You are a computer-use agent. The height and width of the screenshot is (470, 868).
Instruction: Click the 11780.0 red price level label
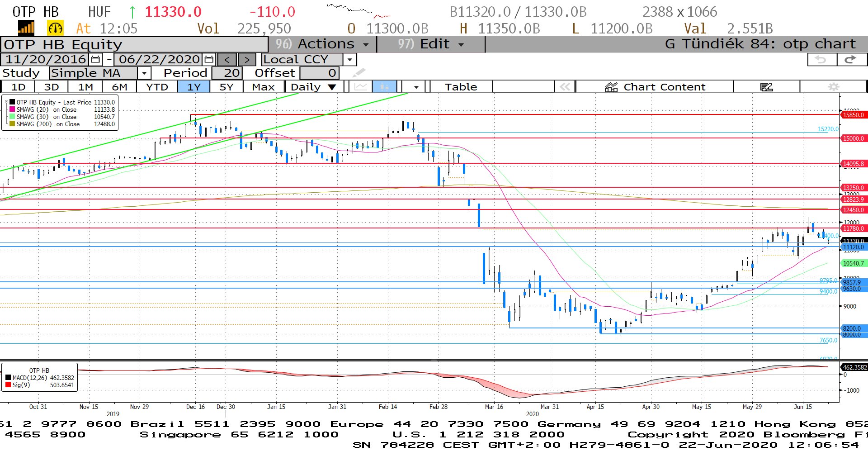[x=854, y=229]
